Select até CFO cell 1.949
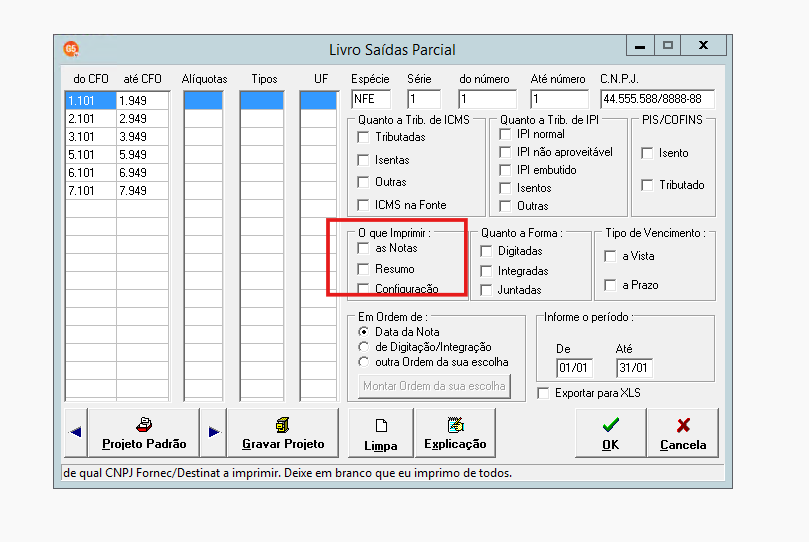The image size is (809, 542). point(142,101)
